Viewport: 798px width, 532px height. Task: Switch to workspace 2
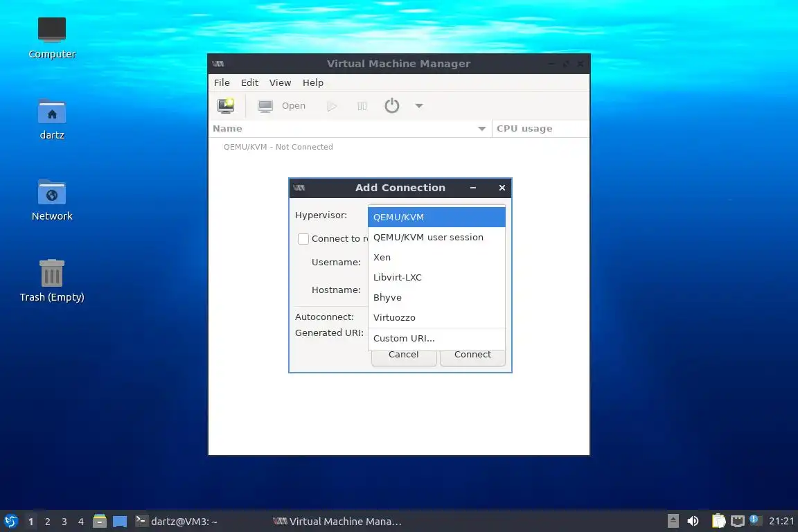point(47,522)
